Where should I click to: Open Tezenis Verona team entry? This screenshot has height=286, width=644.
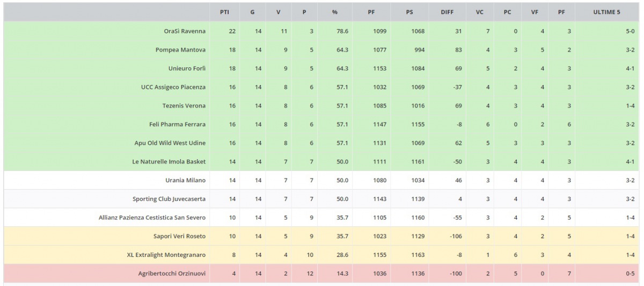coord(184,106)
